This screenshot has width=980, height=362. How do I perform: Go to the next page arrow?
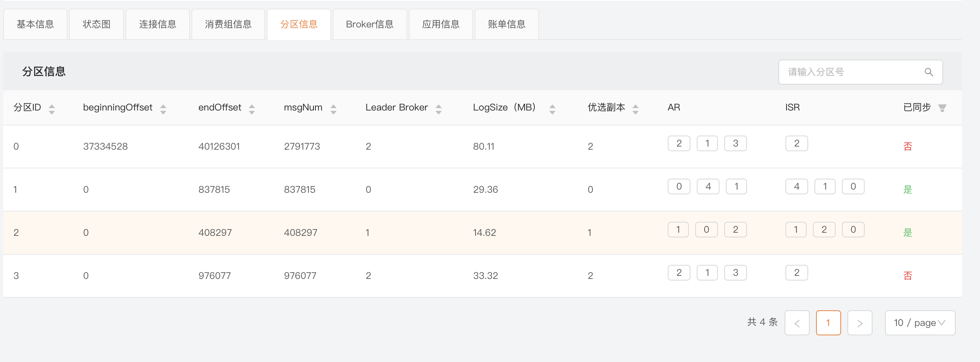point(860,323)
